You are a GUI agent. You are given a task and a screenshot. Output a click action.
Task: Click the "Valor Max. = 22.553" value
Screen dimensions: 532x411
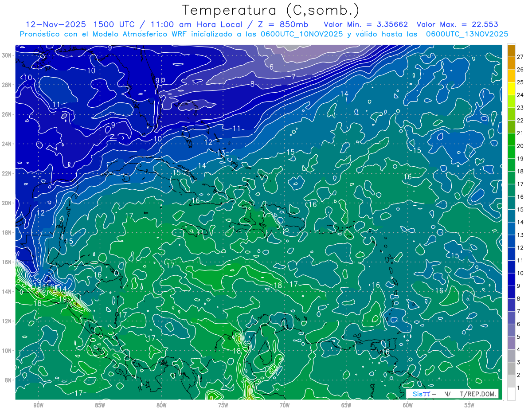click(458, 24)
